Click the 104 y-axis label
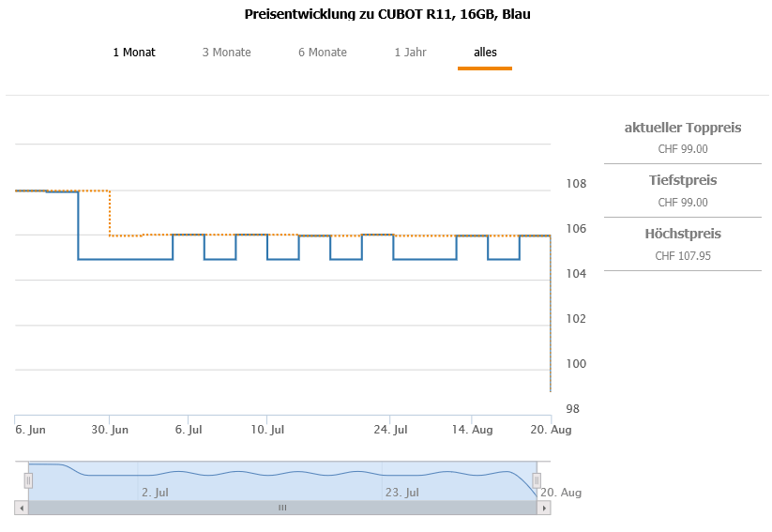This screenshot has width=772, height=532. (576, 274)
